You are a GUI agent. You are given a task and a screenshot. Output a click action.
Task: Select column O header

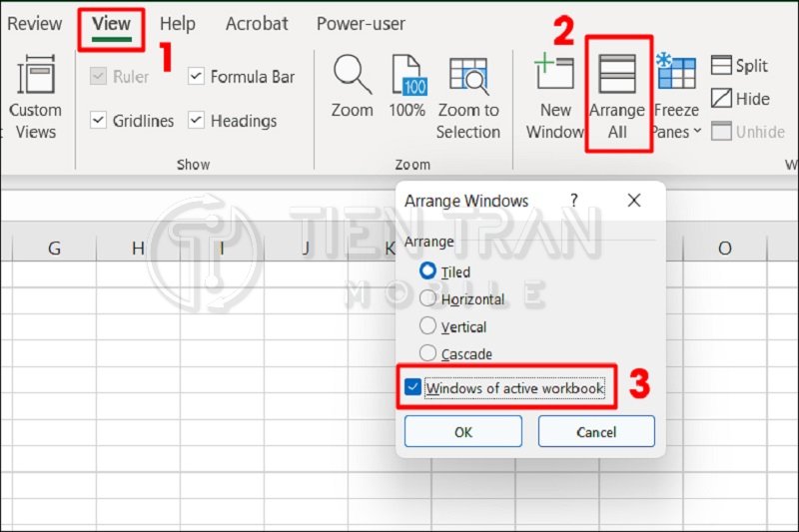click(725, 249)
